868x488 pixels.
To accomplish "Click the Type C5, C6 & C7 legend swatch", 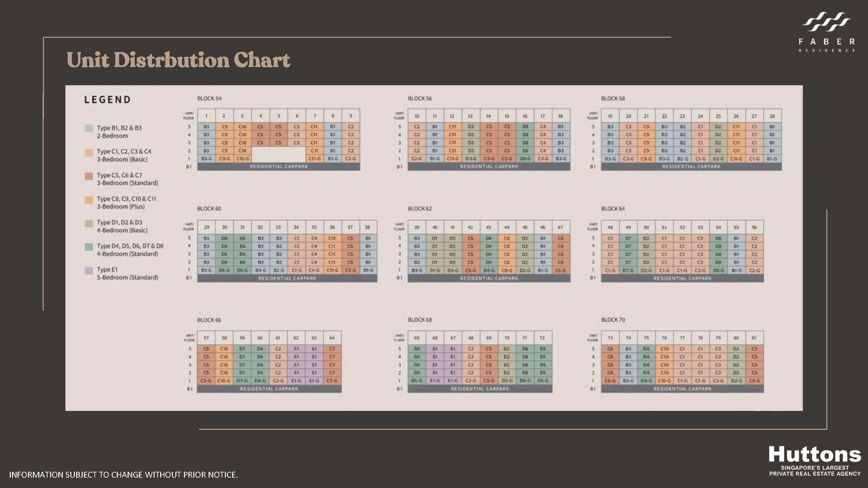I will (89, 176).
